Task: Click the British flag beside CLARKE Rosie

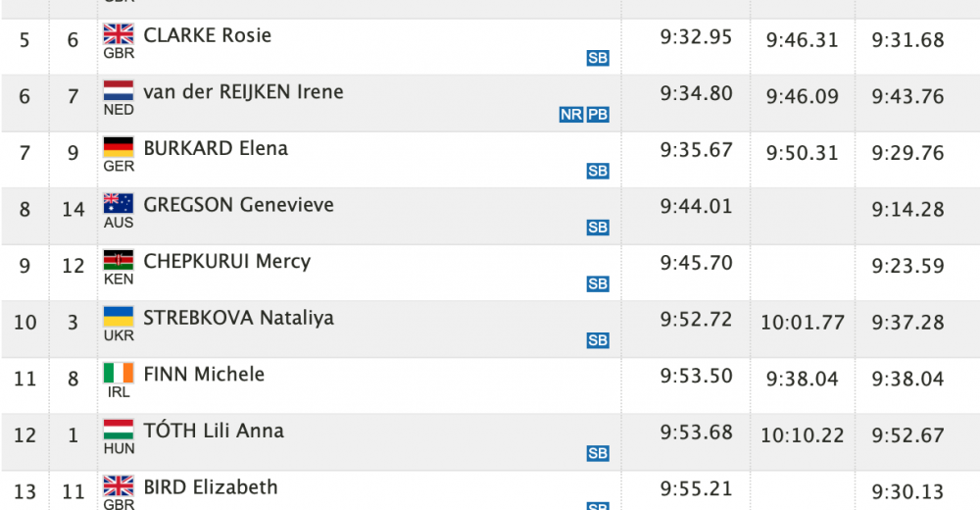Action: (x=119, y=33)
